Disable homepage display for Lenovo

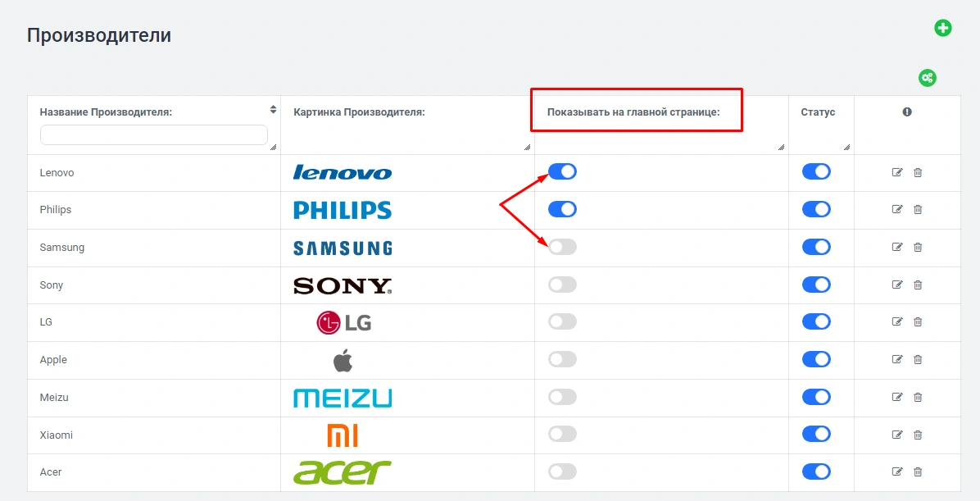[562, 171]
